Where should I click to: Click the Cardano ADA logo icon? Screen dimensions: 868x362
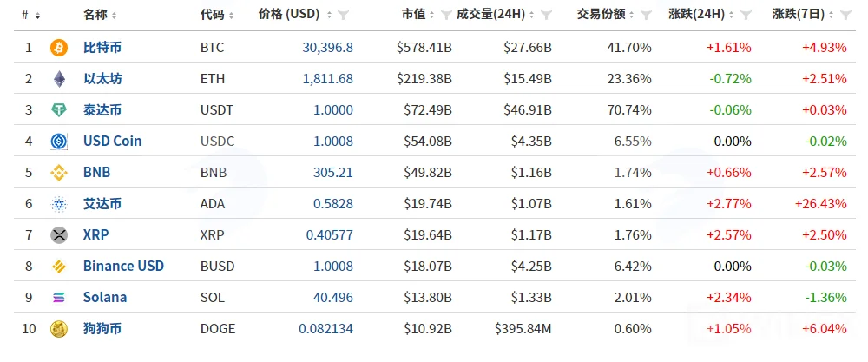pyautogui.click(x=59, y=204)
